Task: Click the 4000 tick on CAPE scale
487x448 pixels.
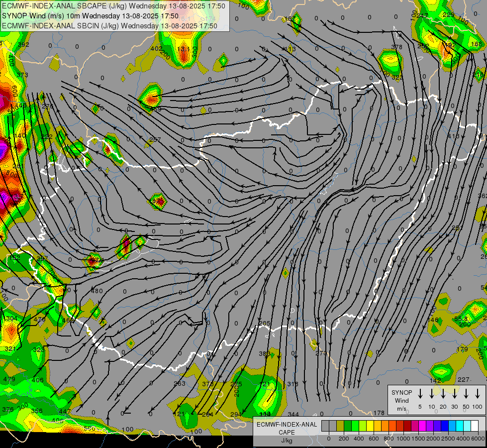Action: point(463,439)
